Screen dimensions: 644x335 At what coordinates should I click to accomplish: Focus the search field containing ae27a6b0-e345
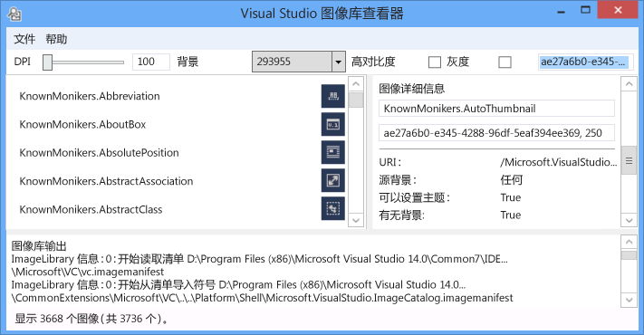click(x=586, y=62)
